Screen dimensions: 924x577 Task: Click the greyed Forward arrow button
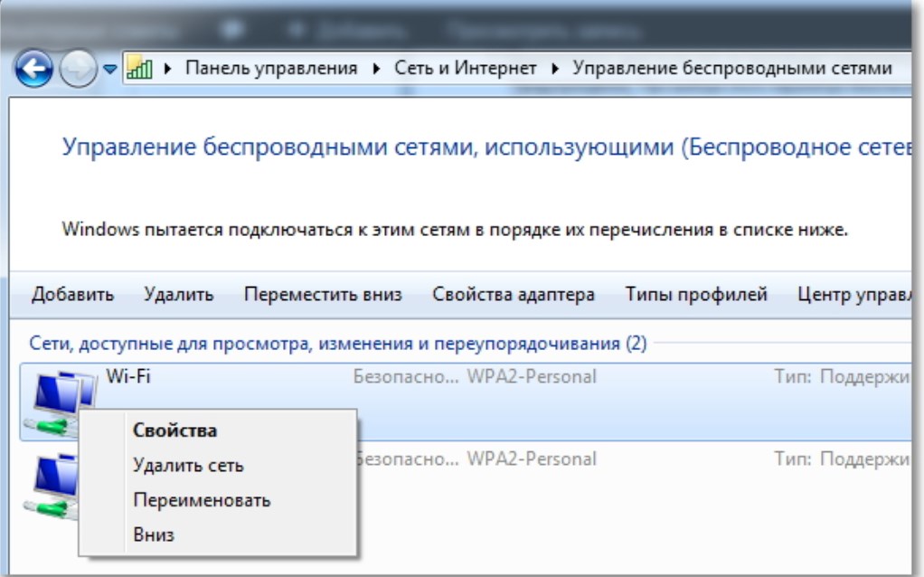[78, 69]
